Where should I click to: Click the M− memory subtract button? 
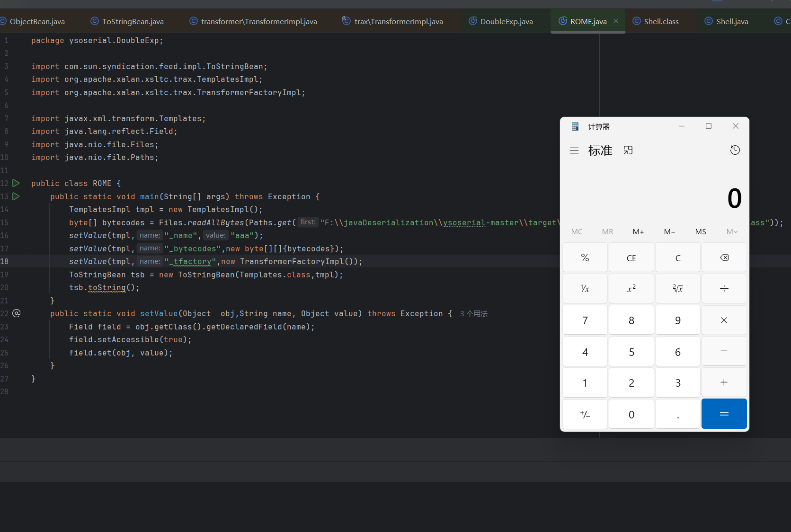point(669,231)
